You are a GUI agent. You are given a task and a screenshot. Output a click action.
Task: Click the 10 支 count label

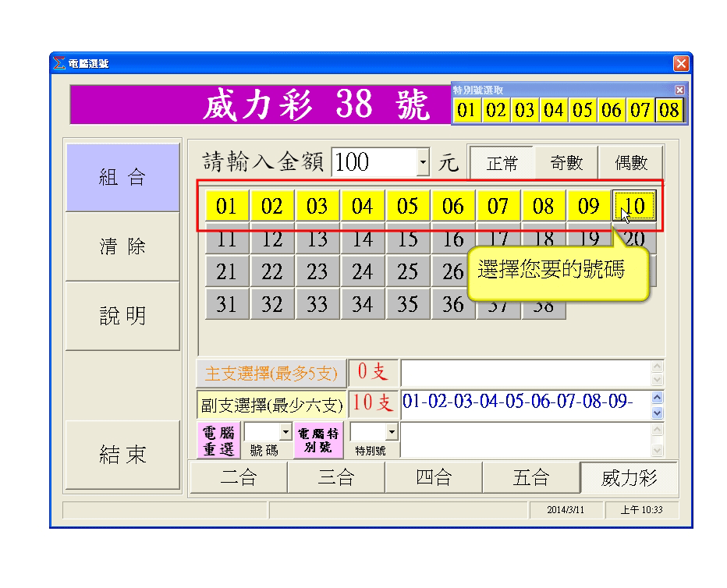(373, 403)
